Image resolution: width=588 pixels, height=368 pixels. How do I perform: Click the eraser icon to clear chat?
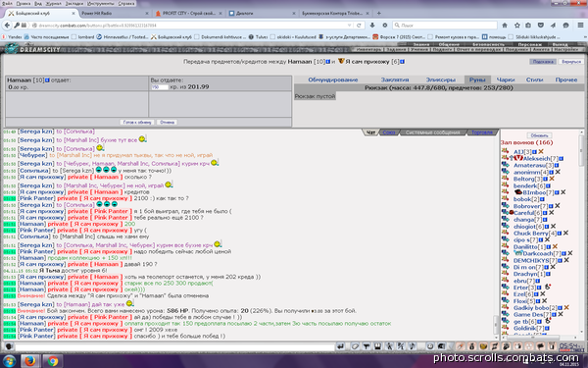click(x=355, y=346)
